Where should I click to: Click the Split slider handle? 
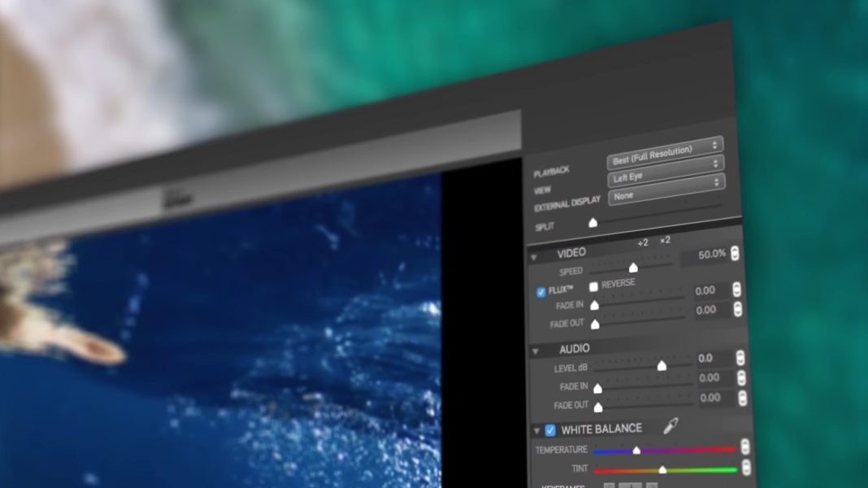point(592,221)
